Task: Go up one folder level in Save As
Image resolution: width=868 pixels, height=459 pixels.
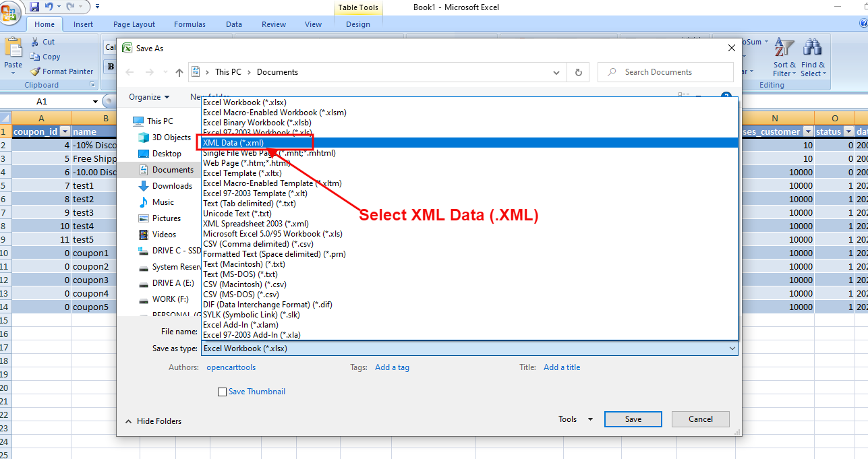Action: pos(179,72)
